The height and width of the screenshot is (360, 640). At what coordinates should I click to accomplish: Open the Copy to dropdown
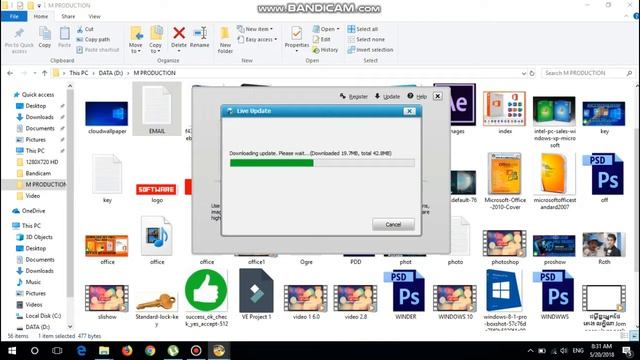pos(156,40)
